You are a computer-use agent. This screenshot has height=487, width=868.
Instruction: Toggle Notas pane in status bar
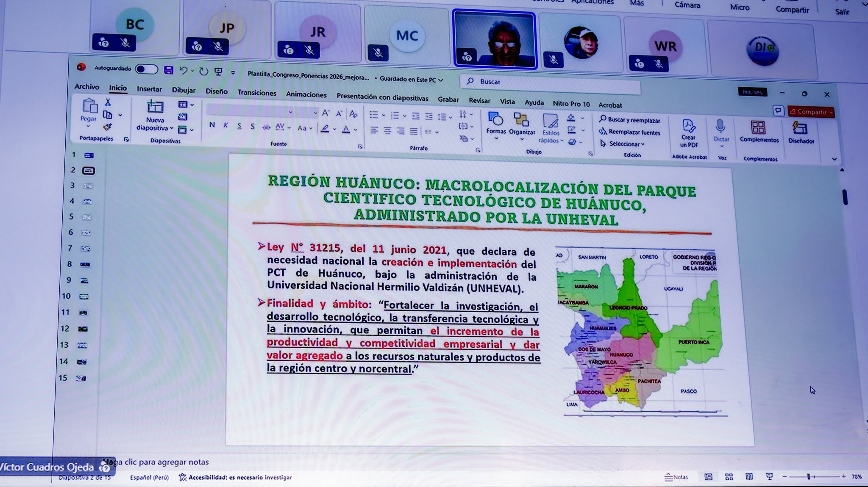[676, 477]
